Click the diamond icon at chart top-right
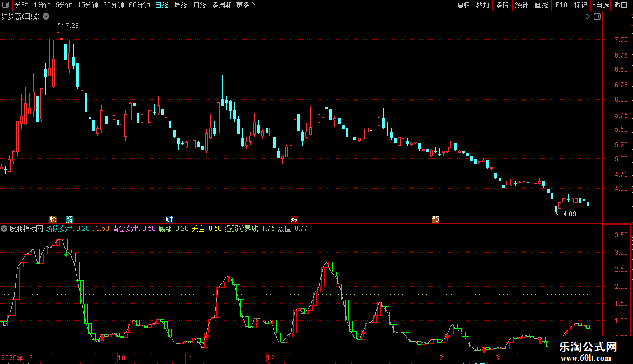Image resolution: width=633 pixels, height=364 pixels. tap(587, 17)
